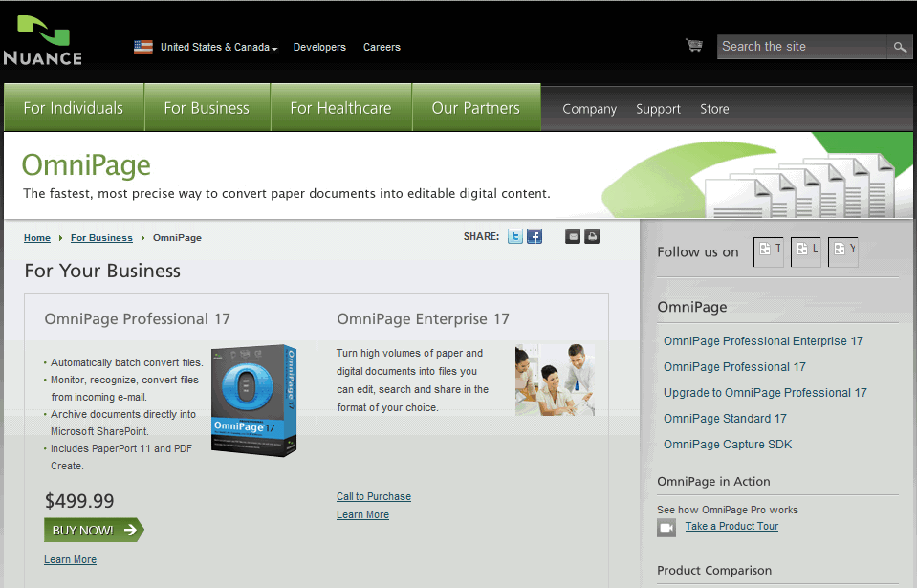The height and width of the screenshot is (588, 917).
Task: Click the search magnifier button
Action: point(900,47)
